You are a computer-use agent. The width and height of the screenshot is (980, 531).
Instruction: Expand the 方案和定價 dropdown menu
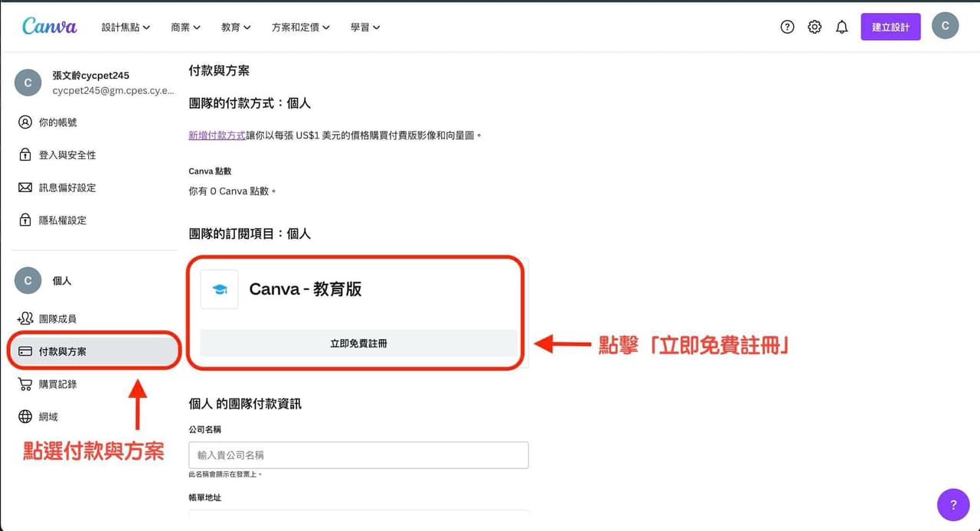coord(301,27)
